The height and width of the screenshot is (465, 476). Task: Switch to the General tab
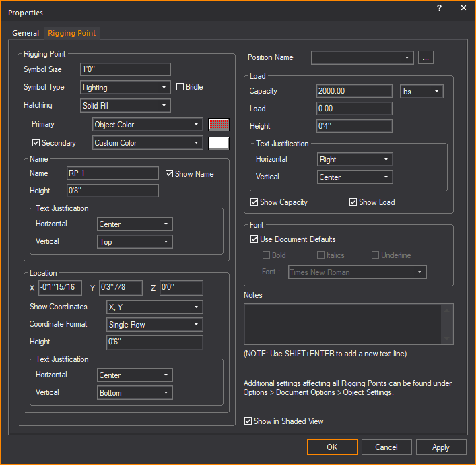coord(26,33)
